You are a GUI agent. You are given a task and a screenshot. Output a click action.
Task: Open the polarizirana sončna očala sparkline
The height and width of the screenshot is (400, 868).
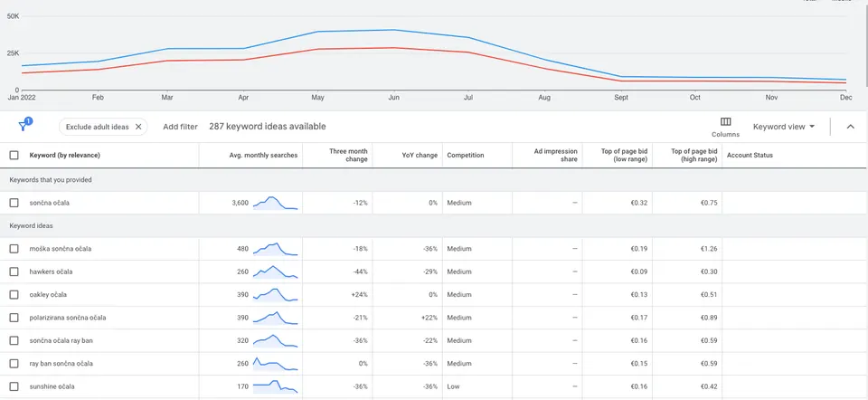coord(276,318)
